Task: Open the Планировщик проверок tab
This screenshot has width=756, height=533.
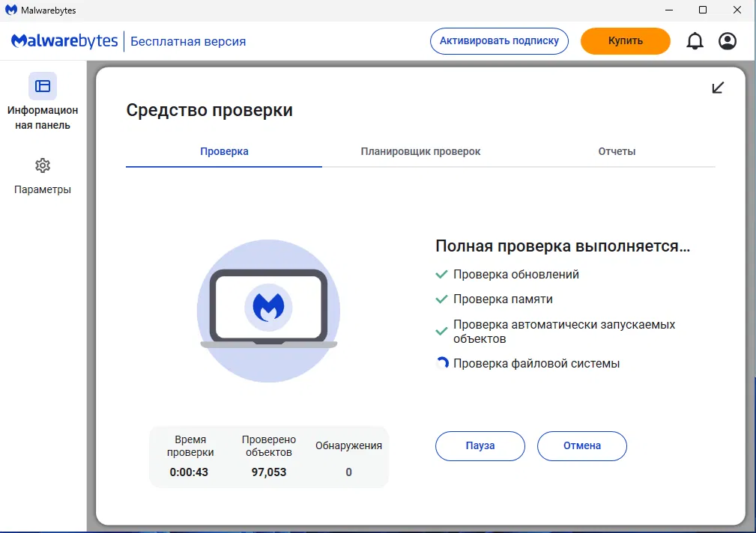Action: 420,151
